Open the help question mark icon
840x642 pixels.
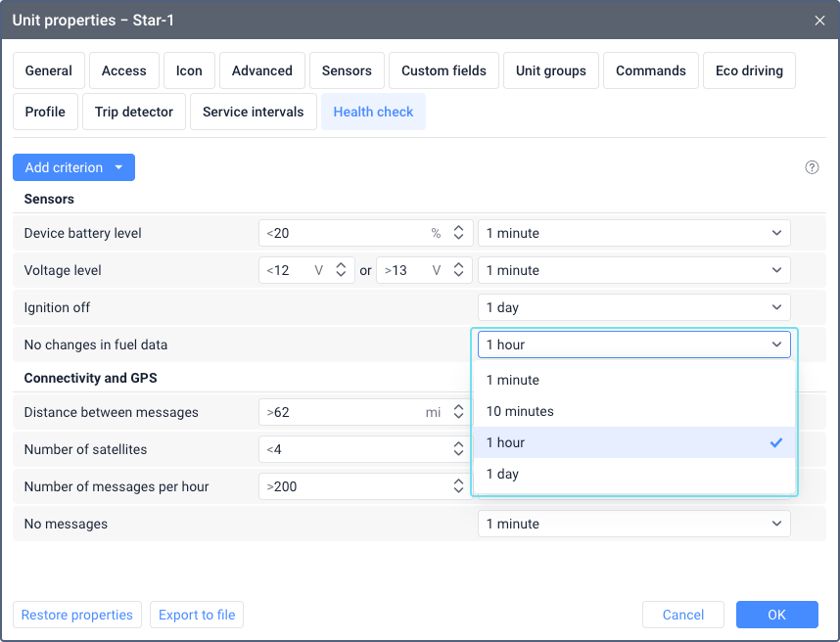pyautogui.click(x=812, y=167)
